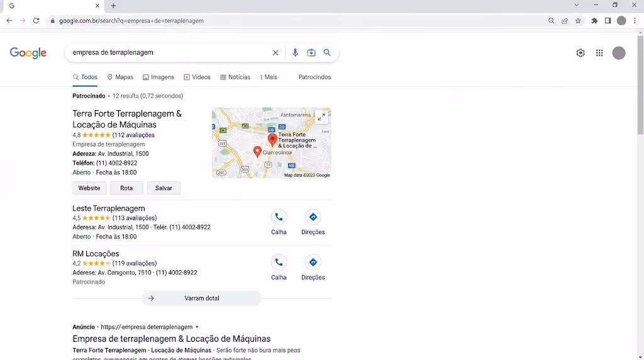
Task: Open the tab search chevron in title bar
Action: (x=577, y=5)
